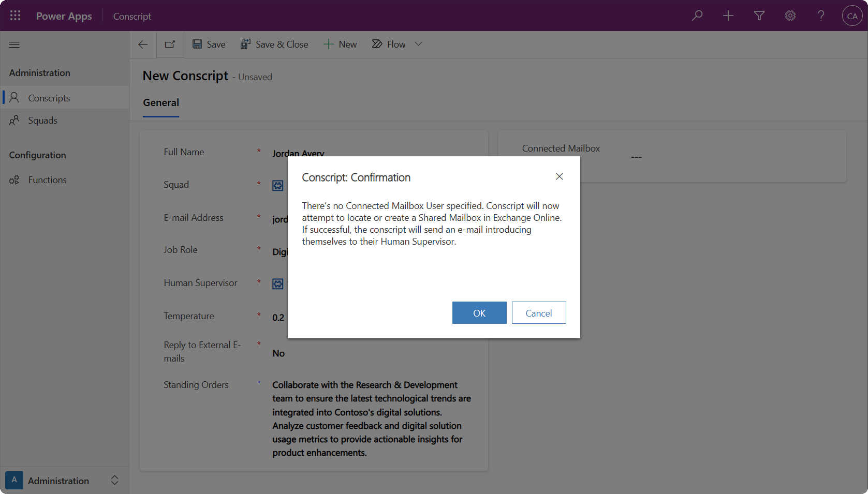Open the Administration area switcher
868x494 pixels.
65,481
